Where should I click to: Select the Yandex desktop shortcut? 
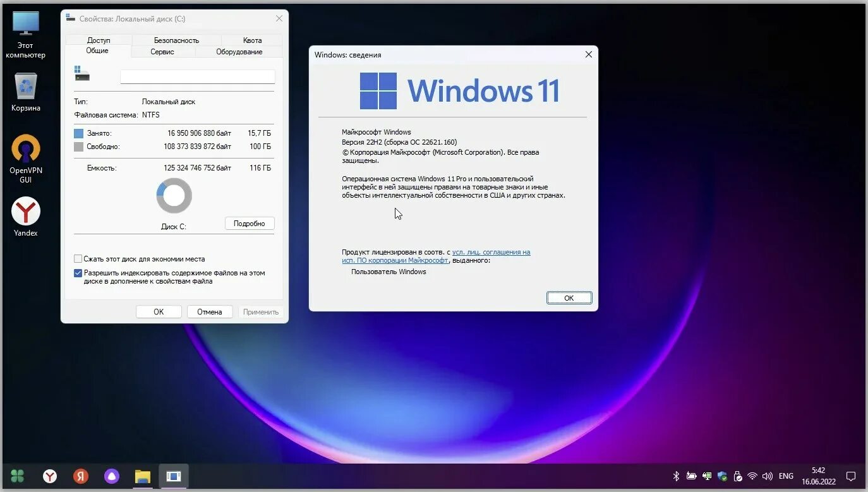tap(26, 217)
